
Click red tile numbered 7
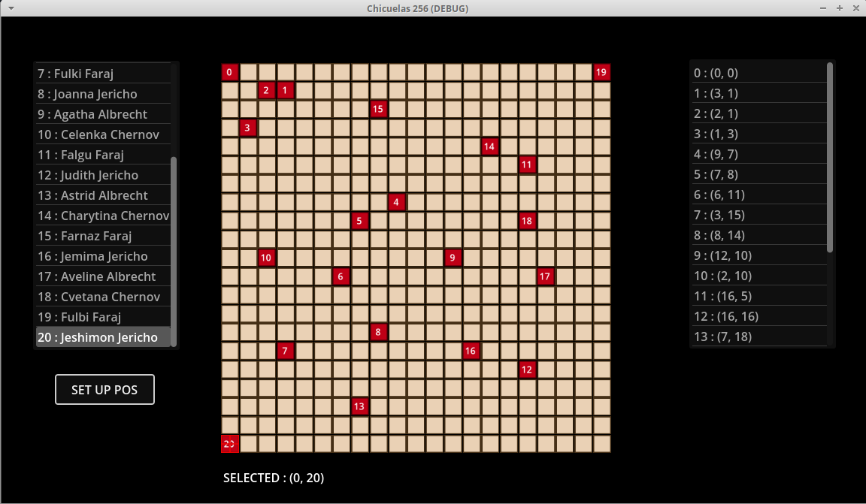click(285, 351)
